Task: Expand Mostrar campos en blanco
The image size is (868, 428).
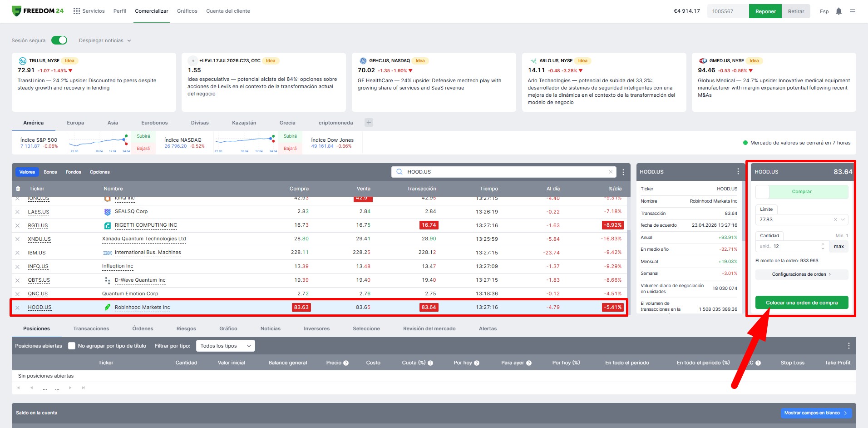Action: point(816,413)
